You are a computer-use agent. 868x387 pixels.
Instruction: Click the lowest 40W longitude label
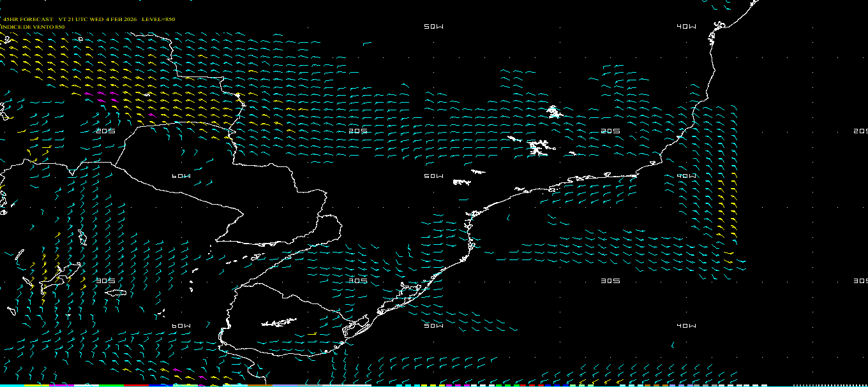coord(686,326)
